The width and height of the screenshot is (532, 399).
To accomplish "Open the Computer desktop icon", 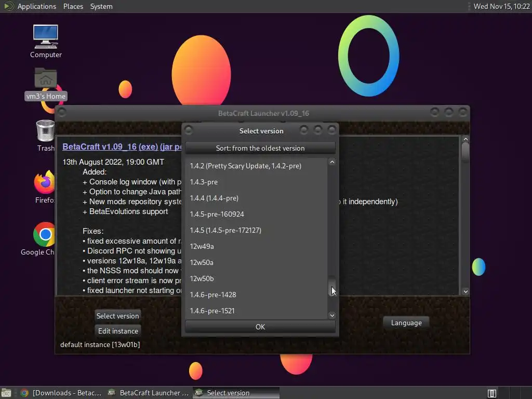I will (46, 41).
